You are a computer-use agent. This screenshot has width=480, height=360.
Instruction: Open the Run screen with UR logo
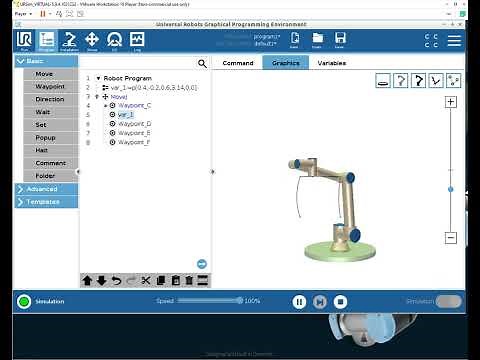[x=24, y=41]
